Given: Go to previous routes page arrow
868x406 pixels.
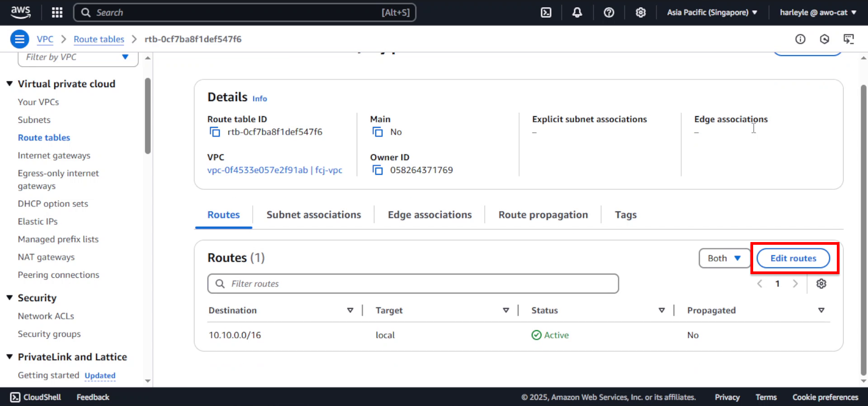Looking at the screenshot, I should coord(760,284).
